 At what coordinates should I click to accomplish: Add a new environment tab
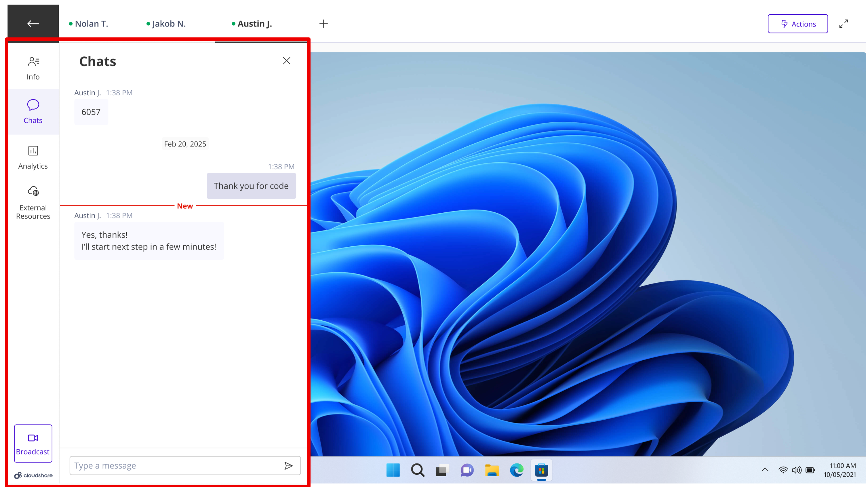[323, 24]
